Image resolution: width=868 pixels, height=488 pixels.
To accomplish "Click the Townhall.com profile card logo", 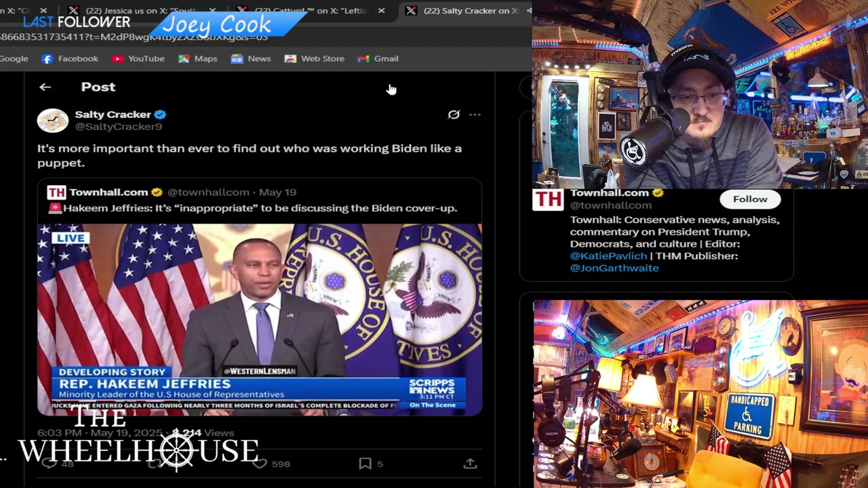I will pyautogui.click(x=548, y=199).
